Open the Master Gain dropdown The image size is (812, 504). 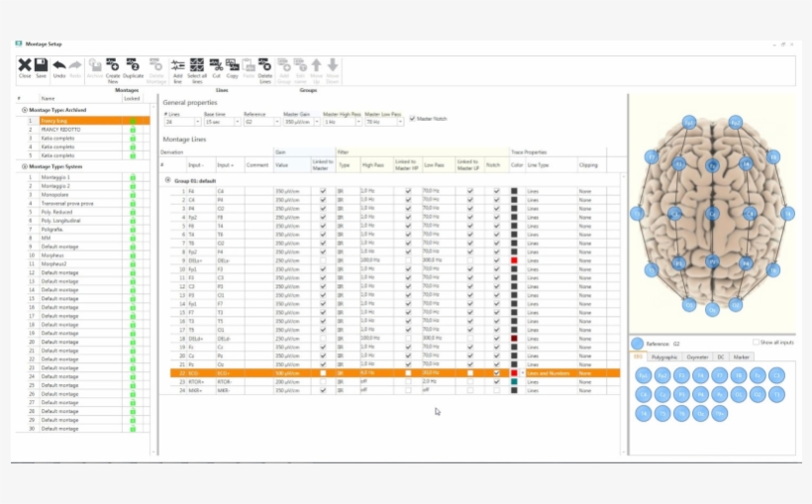(316, 122)
